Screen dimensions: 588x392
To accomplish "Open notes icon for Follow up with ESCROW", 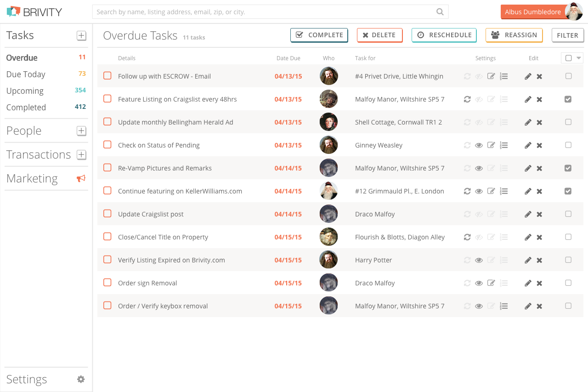I will 491,76.
